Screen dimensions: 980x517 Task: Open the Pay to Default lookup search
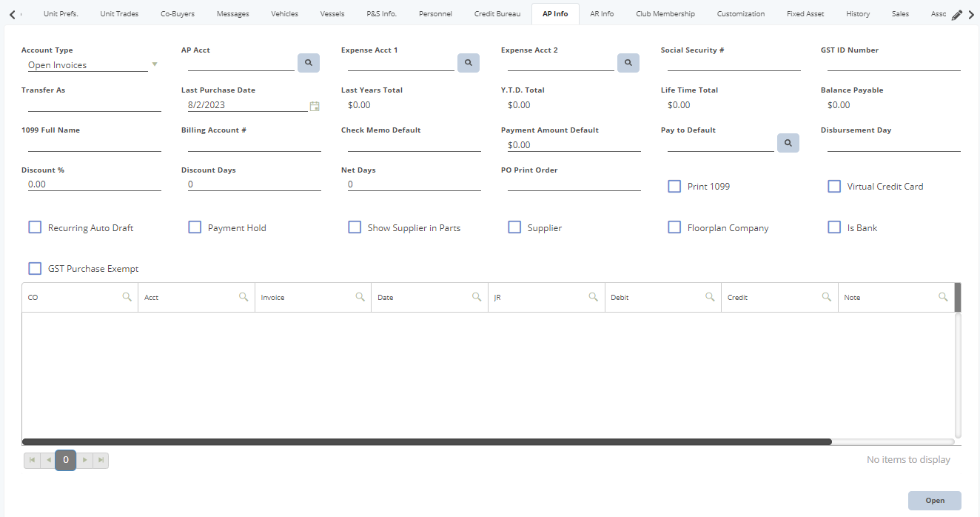[788, 142]
